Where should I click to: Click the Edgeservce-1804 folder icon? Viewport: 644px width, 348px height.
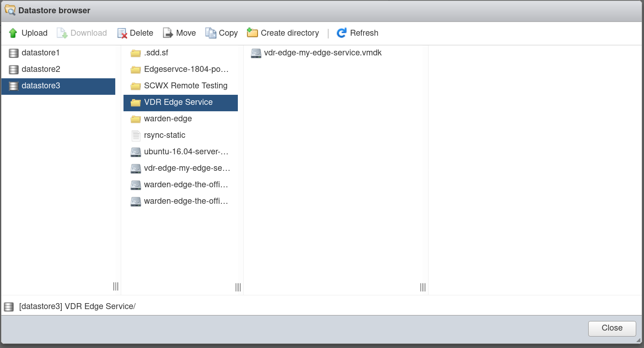(x=135, y=70)
